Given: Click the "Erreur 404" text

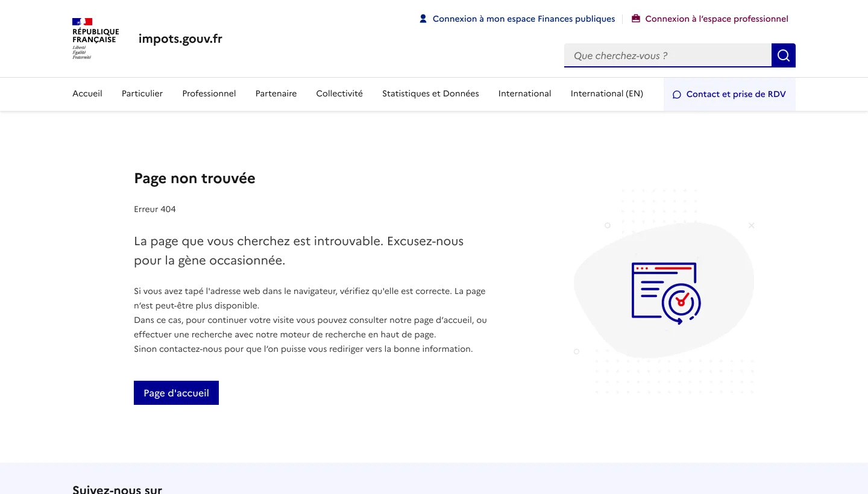Looking at the screenshot, I should (x=155, y=210).
